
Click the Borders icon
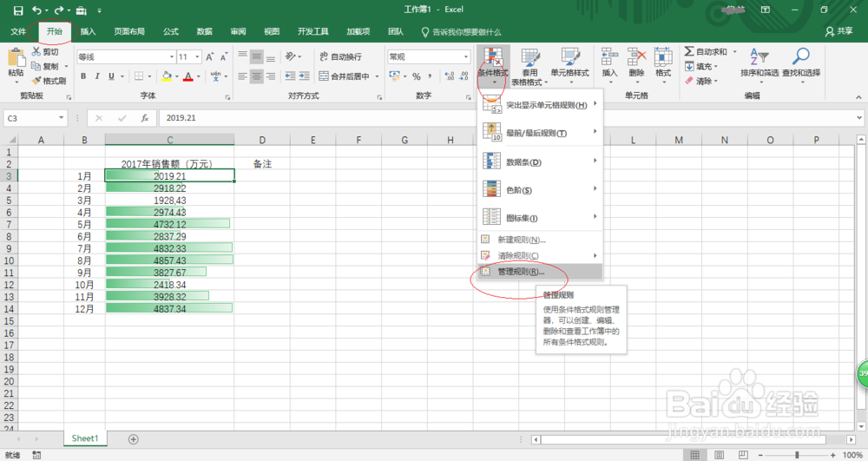(139, 76)
